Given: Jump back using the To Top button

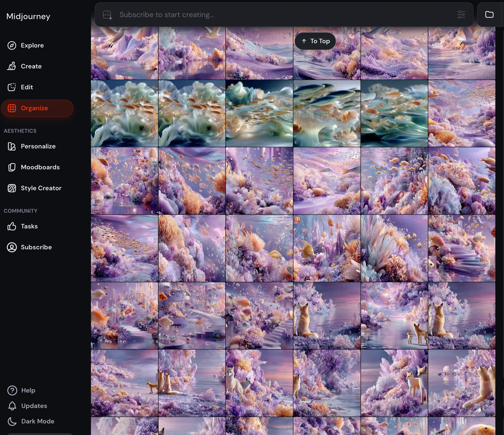Looking at the screenshot, I should pyautogui.click(x=315, y=41).
